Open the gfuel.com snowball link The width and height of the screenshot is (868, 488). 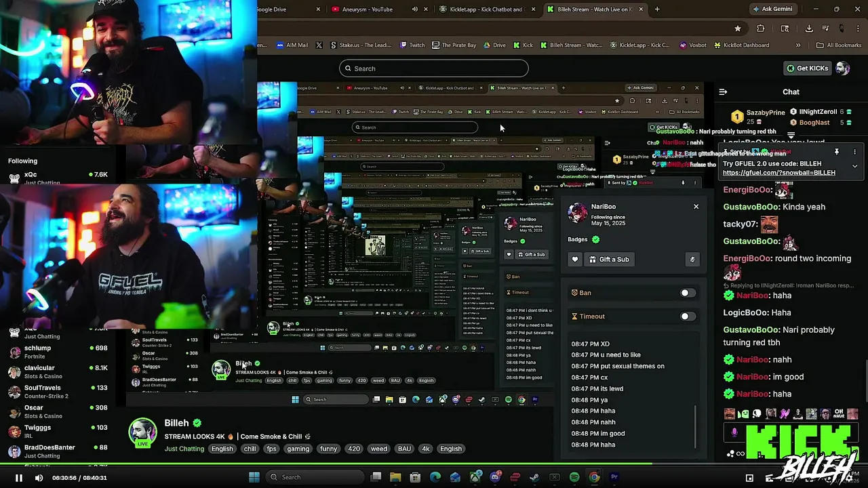779,173
